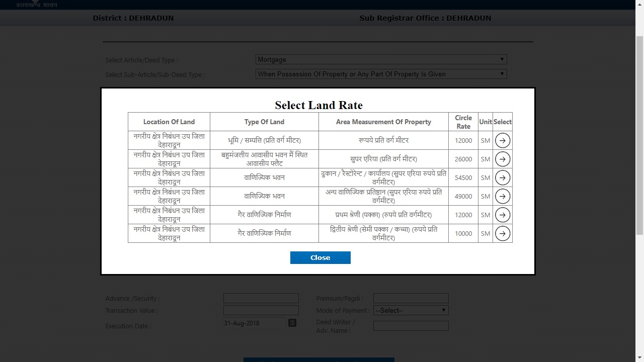
Task: Select the 26000 circle rate arrow
Action: point(502,159)
